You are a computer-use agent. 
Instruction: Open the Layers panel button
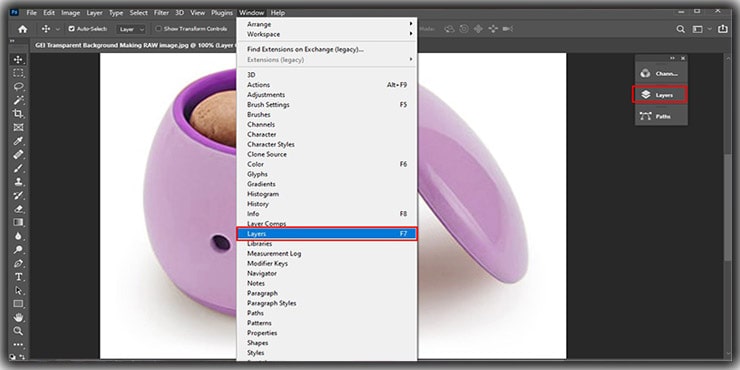(659, 95)
